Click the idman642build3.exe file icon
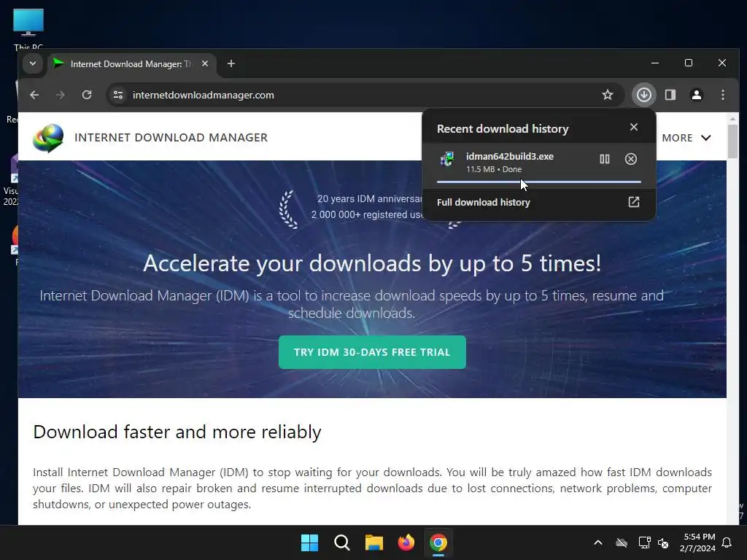 (447, 160)
